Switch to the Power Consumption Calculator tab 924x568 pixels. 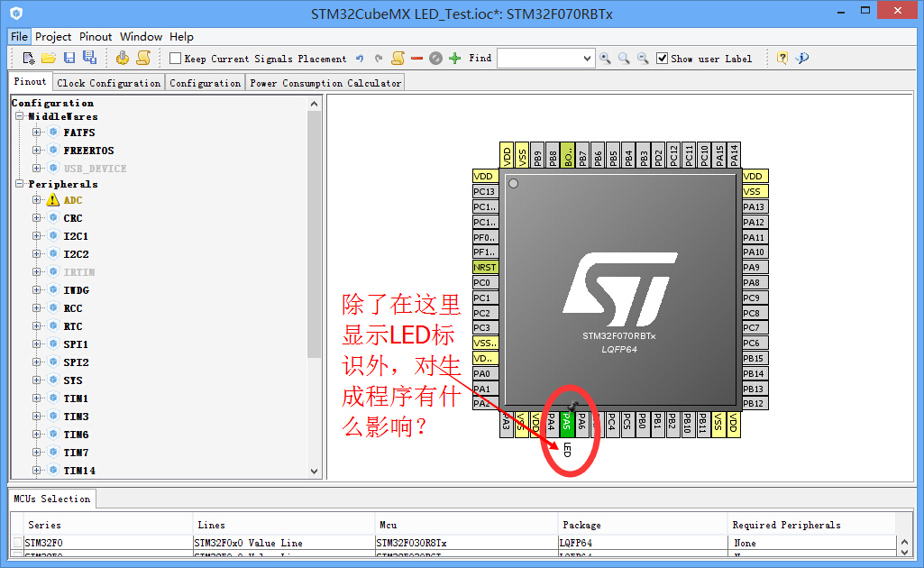(x=325, y=83)
